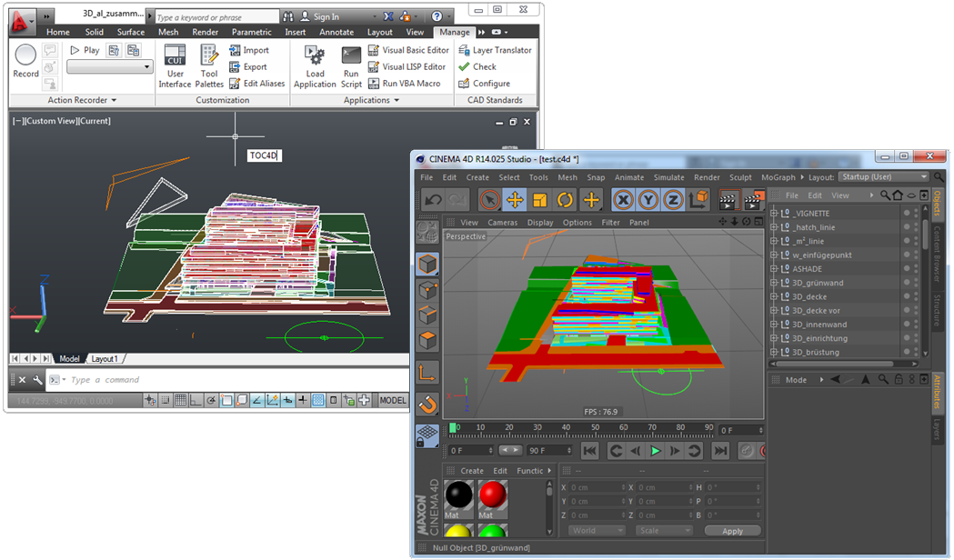Click the Record button in AutoCAD Action Recorder
The image size is (954, 560).
pyautogui.click(x=25, y=61)
